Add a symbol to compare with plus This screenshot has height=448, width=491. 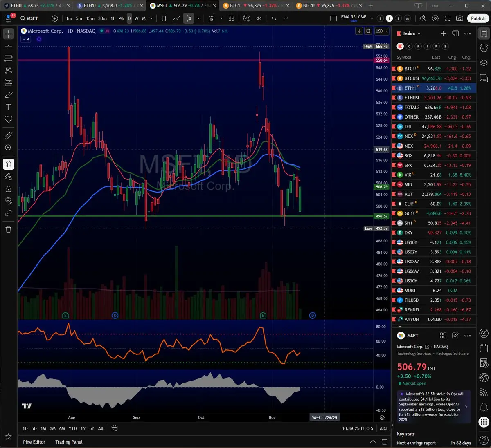coord(55,18)
